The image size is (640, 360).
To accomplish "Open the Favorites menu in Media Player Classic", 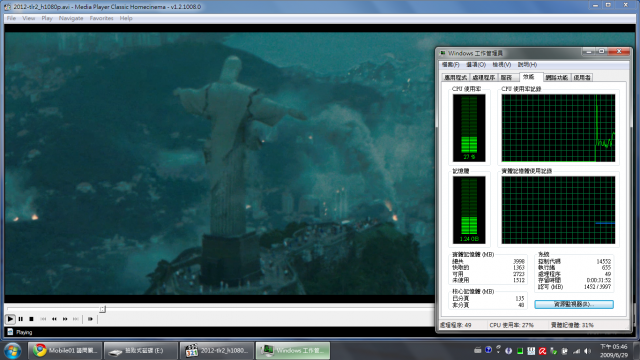I will click(102, 18).
